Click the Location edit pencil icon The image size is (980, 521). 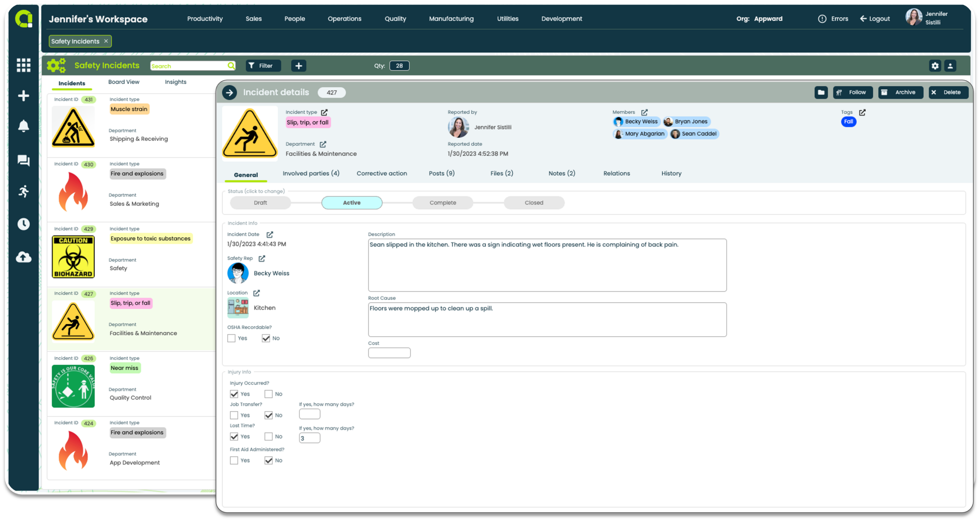[255, 293]
